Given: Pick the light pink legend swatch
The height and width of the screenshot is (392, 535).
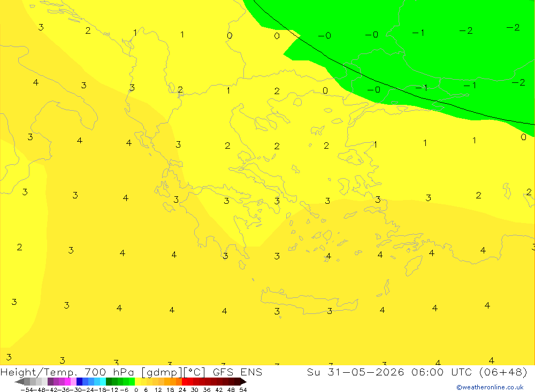Looking at the screenshot, I should click(x=73, y=382).
